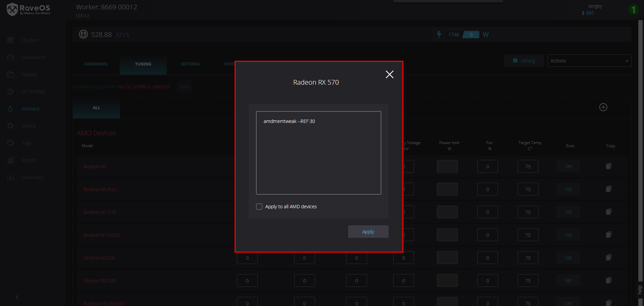Click Fan field for Radeon R9 Fury

pyautogui.click(x=488, y=189)
